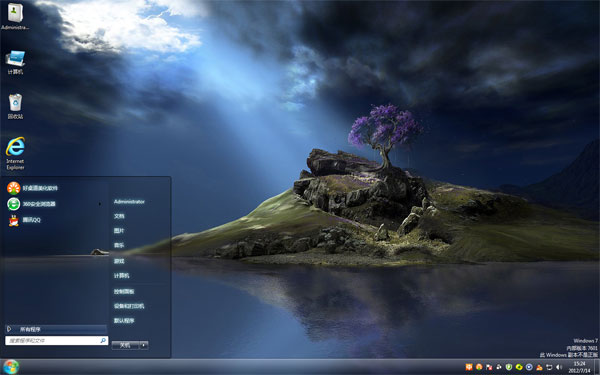This screenshot has width=600, height=375.
Task: Click the yellow-green 360 antivirus tray icon
Action: pos(519,367)
